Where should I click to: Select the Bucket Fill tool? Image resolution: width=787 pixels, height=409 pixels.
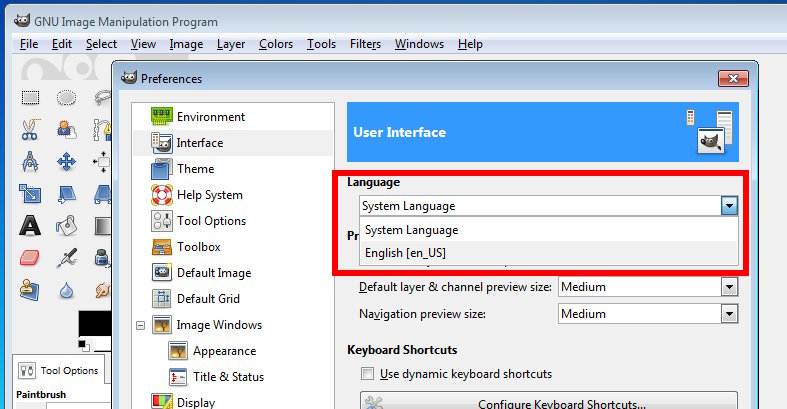pyautogui.click(x=66, y=226)
